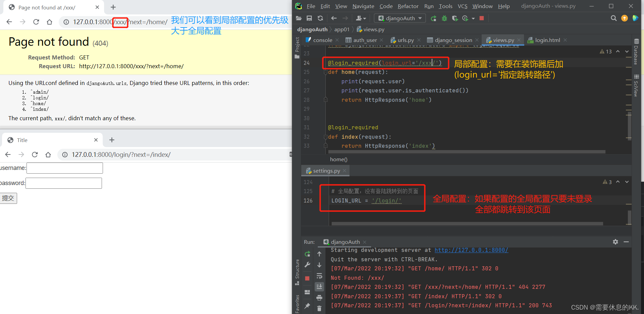
Task: Collapse the home function fold marker
Action: (325, 72)
